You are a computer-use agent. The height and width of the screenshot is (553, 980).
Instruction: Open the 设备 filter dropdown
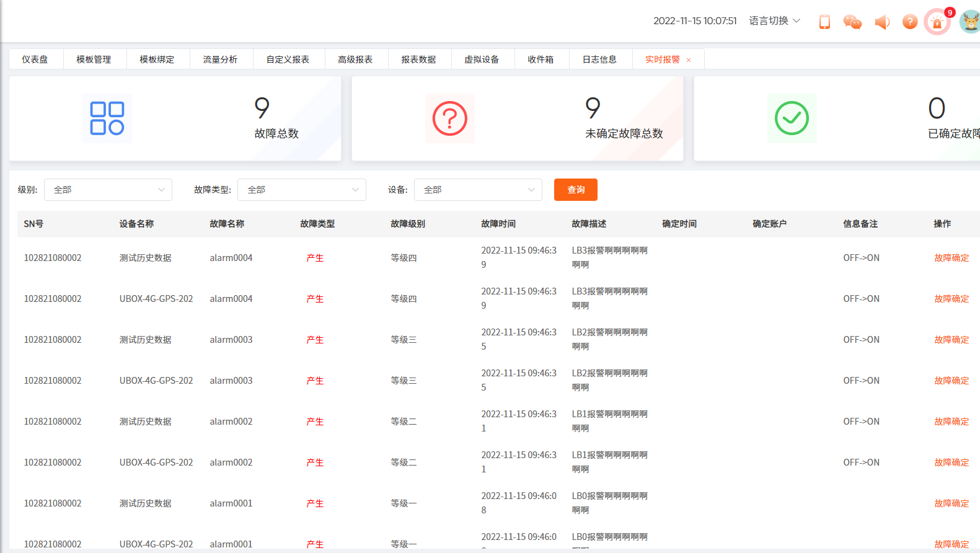478,190
